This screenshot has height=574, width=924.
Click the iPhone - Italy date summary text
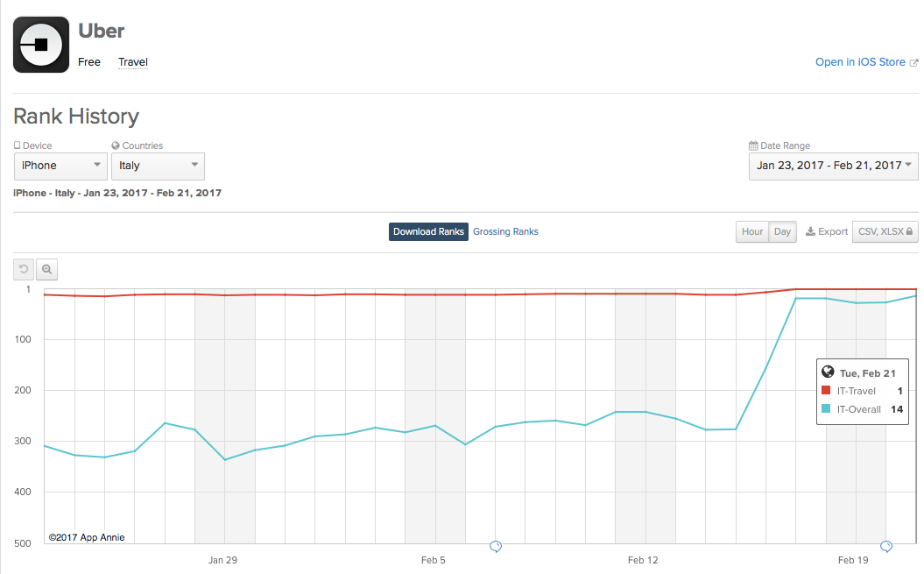(x=117, y=193)
